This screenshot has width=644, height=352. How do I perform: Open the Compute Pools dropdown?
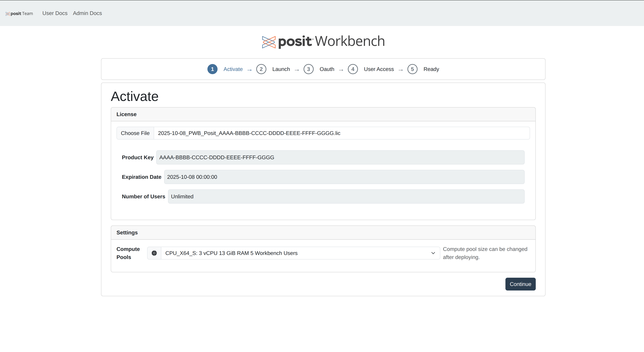[x=300, y=253]
